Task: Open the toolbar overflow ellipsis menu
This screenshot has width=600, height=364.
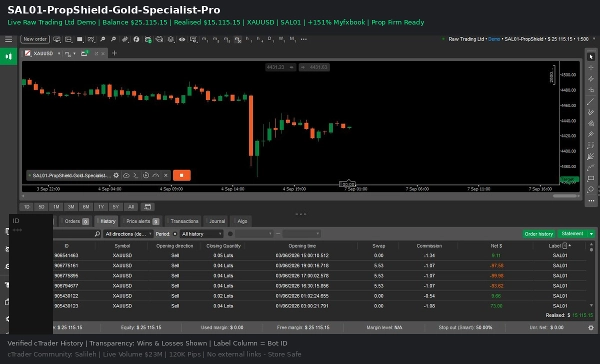Action: pyautogui.click(x=304, y=39)
